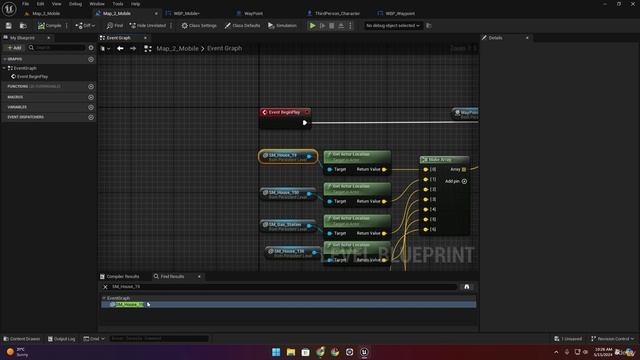Open the View menu

(56, 4)
